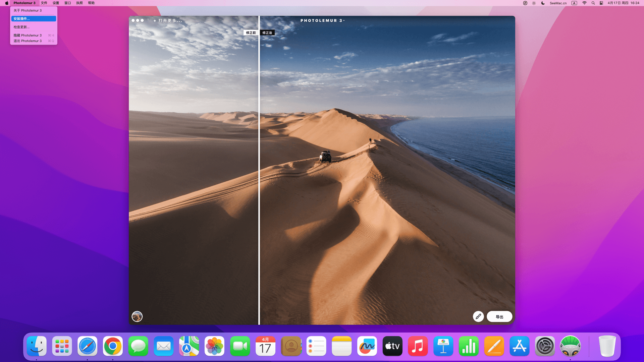
Task: Select 检查更新 from the menu
Action: (x=22, y=27)
